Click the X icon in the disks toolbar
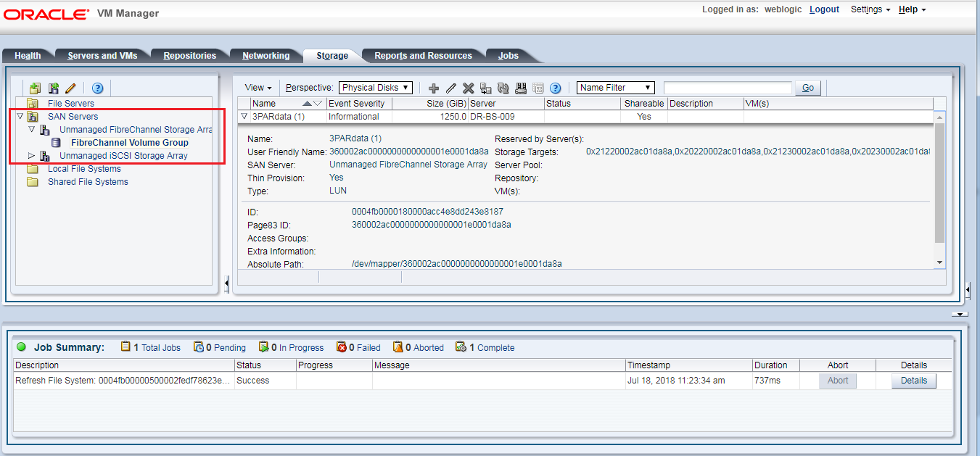 point(468,88)
